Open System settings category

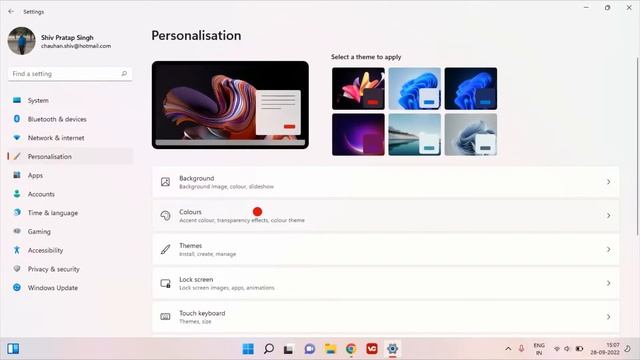coord(70,100)
